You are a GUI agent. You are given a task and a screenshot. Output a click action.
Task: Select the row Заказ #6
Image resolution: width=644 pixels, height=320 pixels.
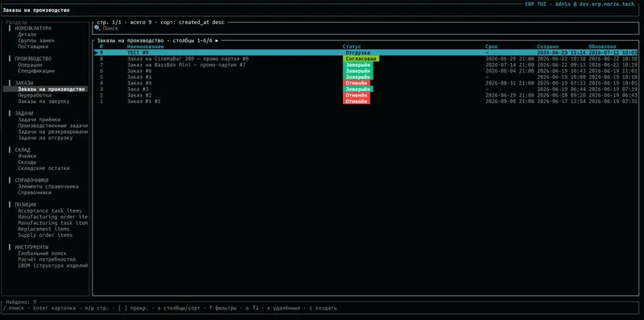tap(365, 71)
